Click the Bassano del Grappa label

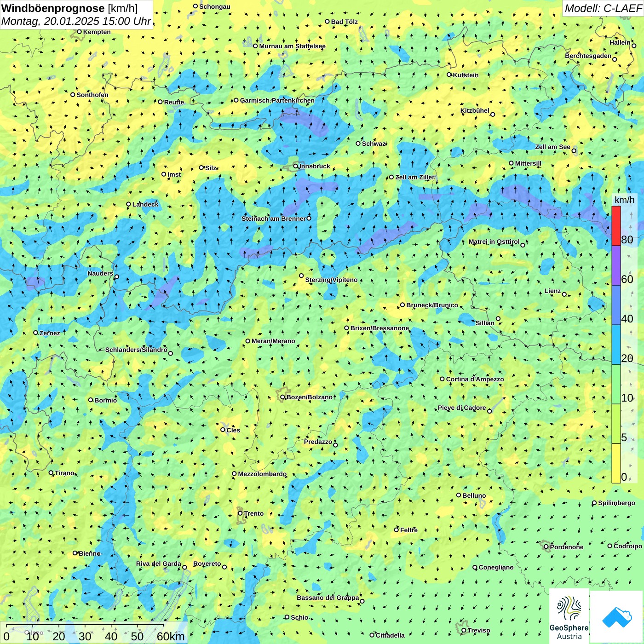pos(328,598)
